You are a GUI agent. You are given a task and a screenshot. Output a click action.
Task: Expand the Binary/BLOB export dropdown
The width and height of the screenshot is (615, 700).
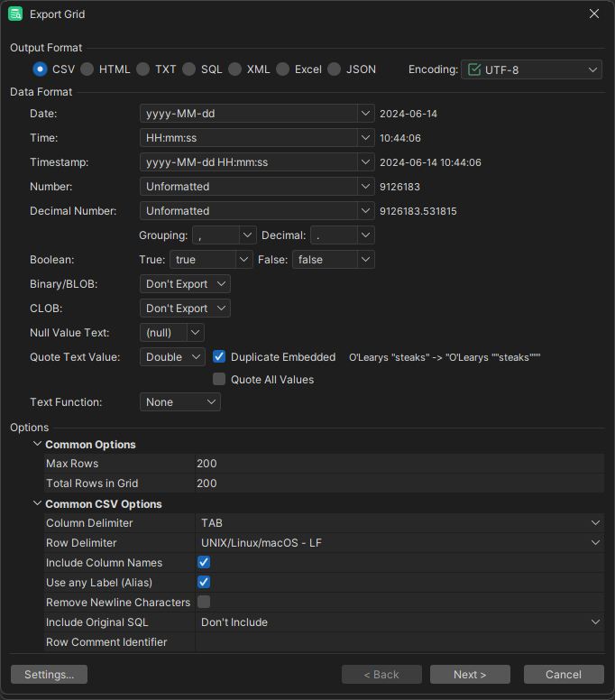[x=186, y=284]
